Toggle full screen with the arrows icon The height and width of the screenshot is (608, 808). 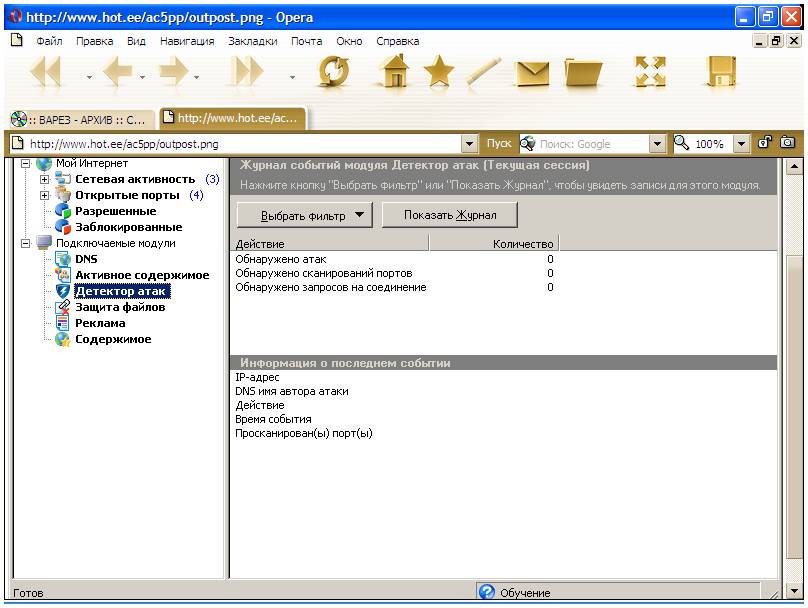(x=651, y=73)
